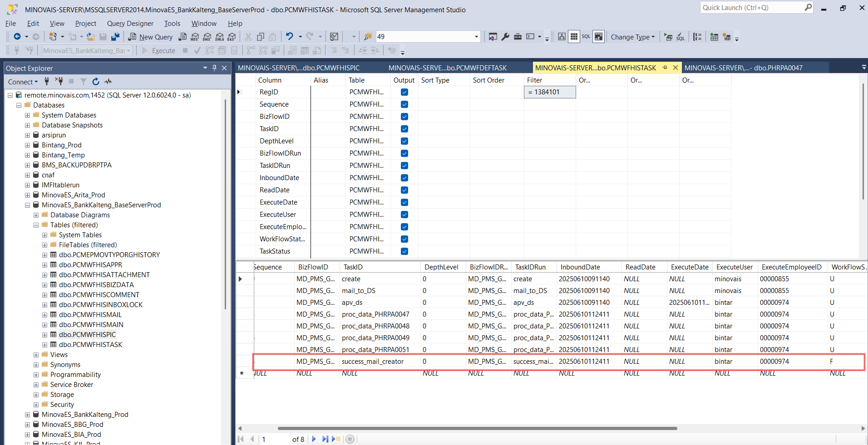Viewport: 868px width, 445px height.
Task: Toggle the Results pane icon
Action: point(598,37)
